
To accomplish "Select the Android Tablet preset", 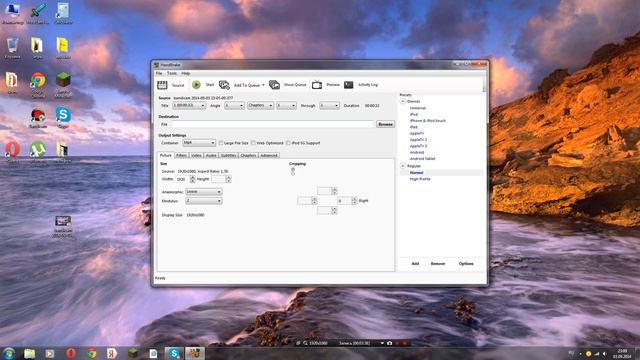I will [x=422, y=159].
